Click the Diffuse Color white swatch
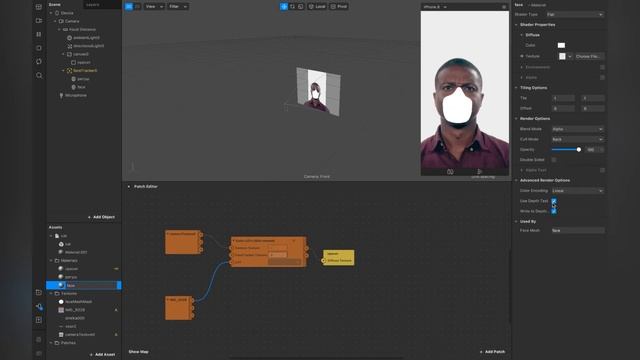The height and width of the screenshot is (360, 640). point(561,45)
